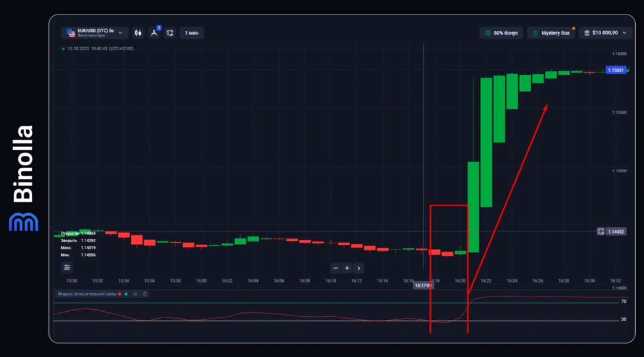
Task: Select the 1 мин timeframe button
Action: tap(191, 33)
